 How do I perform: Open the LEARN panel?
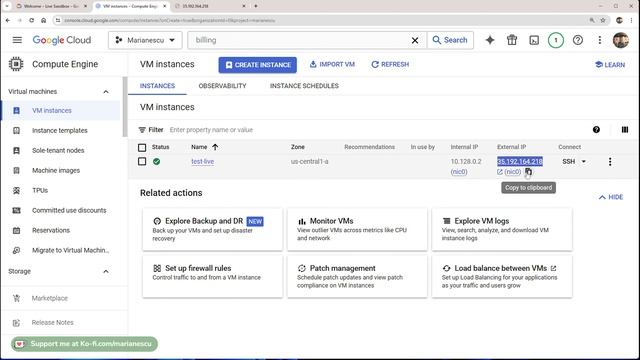click(x=610, y=65)
